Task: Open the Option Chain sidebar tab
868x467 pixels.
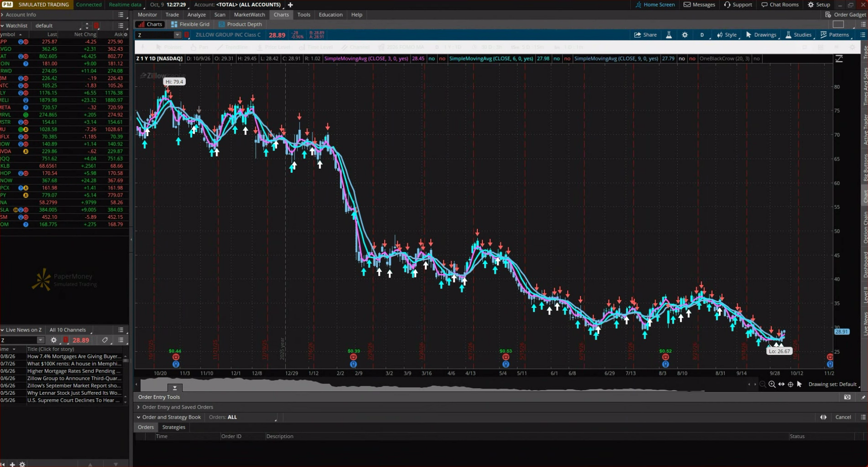Action: pyautogui.click(x=865, y=227)
